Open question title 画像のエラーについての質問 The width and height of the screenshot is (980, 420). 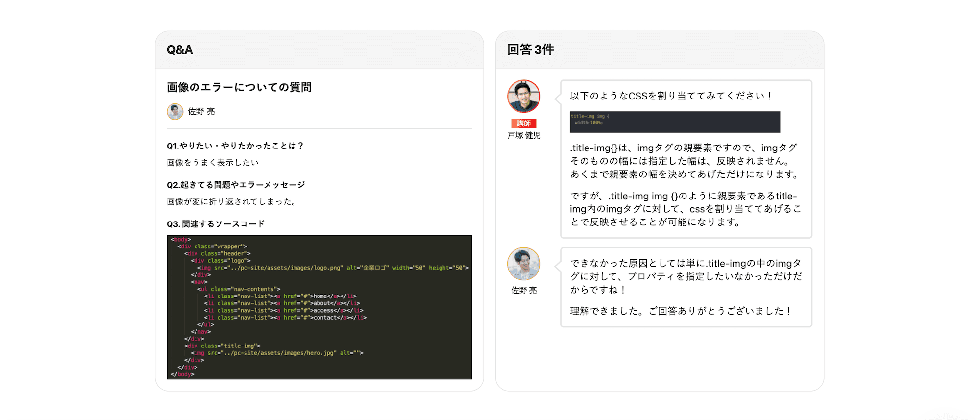click(239, 87)
